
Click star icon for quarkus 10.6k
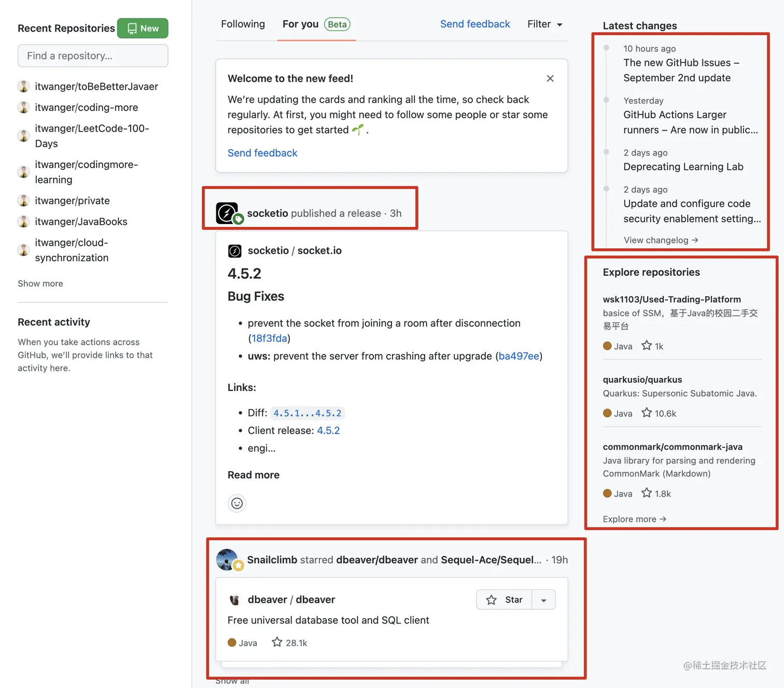coord(647,413)
